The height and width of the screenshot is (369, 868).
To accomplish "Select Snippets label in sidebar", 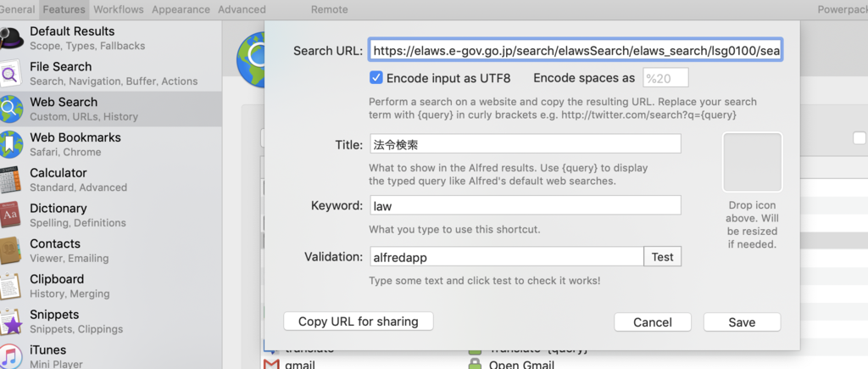I will pos(54,316).
